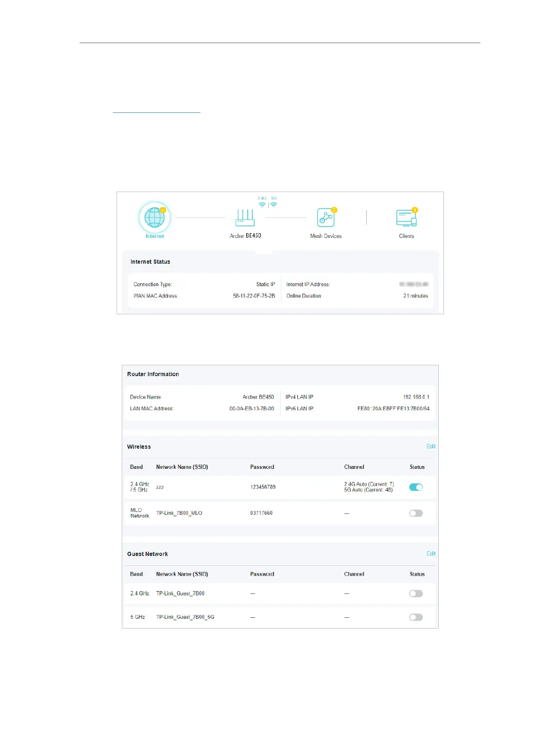Select the Internet globe icon

coord(155,218)
